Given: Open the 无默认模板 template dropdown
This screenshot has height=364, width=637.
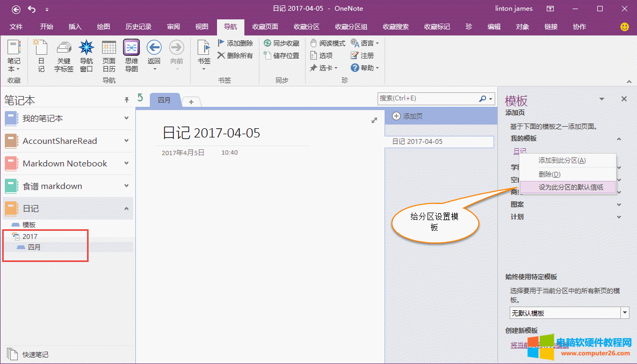Looking at the screenshot, I should 625,313.
